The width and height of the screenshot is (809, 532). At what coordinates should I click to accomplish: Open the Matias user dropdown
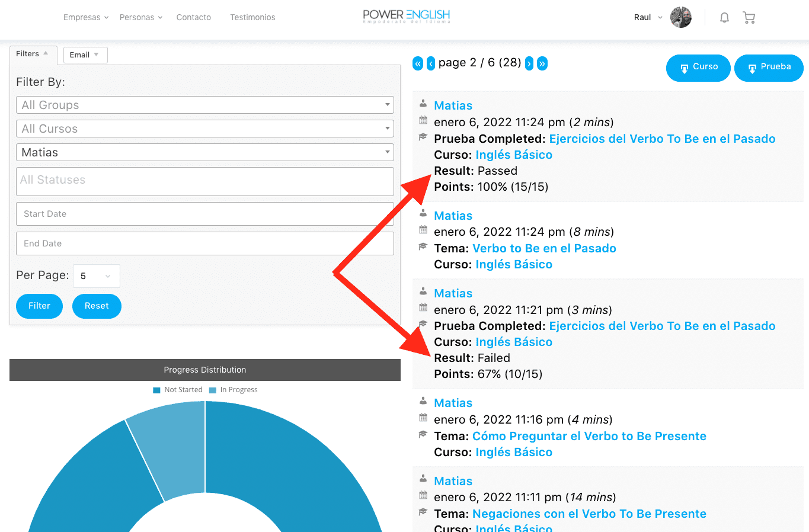[205, 152]
